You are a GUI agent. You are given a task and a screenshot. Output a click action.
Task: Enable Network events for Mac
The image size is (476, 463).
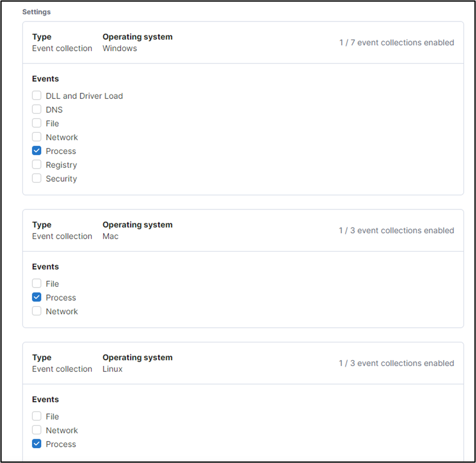[x=36, y=311]
